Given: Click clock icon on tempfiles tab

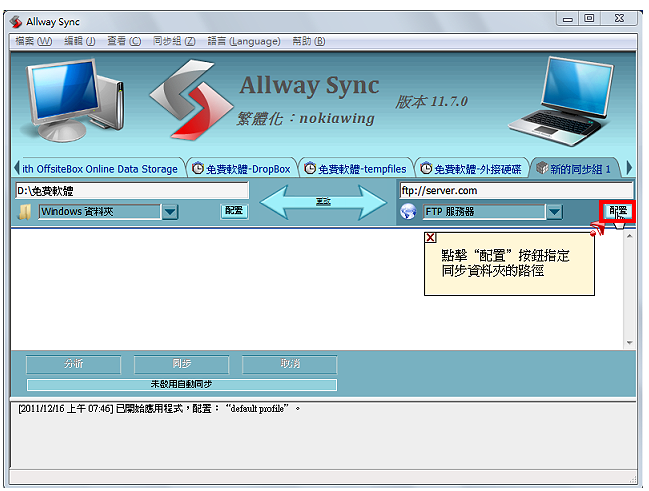Looking at the screenshot, I should pyautogui.click(x=310, y=168).
